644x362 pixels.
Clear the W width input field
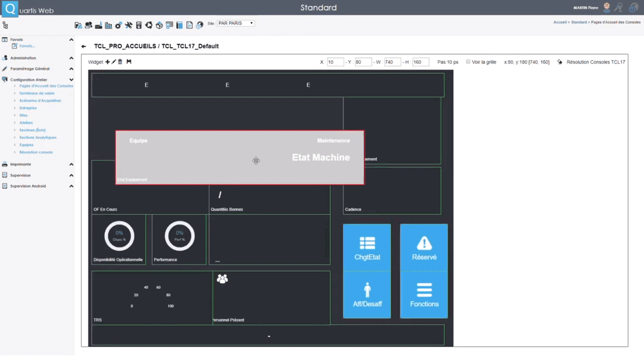[x=392, y=62]
